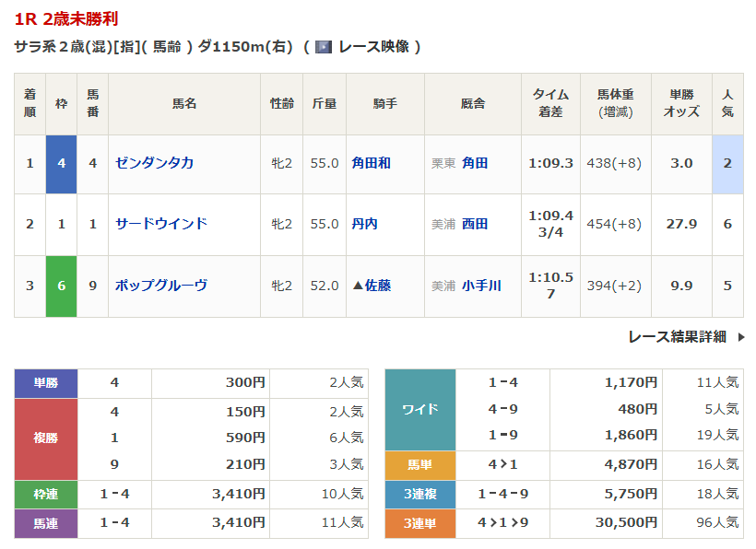Viewport: 756px width, 549px height.
Task: Click the green frame number 6 box
Action: [x=61, y=286]
